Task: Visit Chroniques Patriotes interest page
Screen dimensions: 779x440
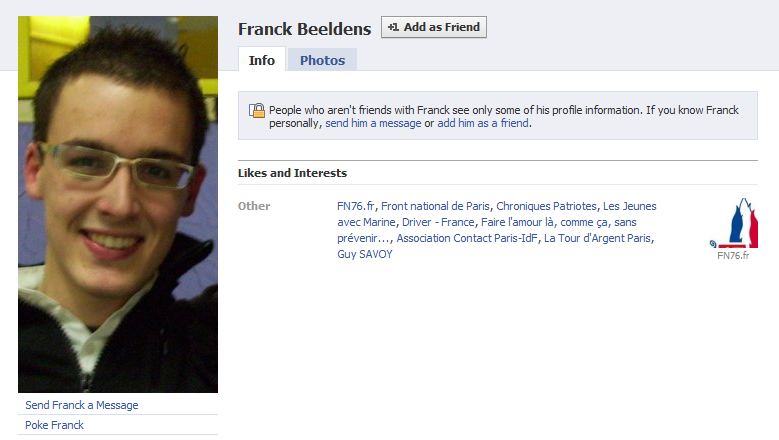Action: tap(546, 206)
